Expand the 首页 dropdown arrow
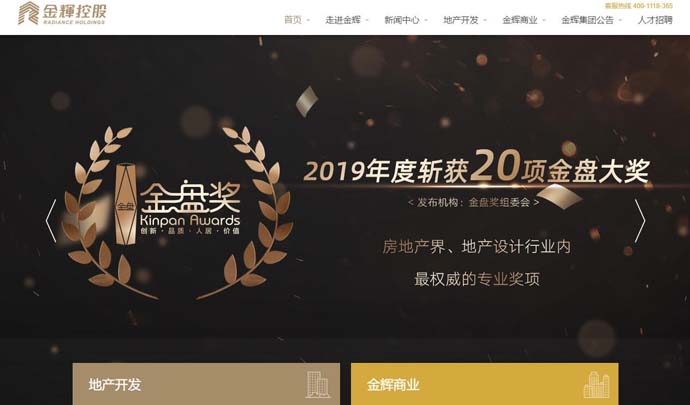690x405 pixels. tap(308, 20)
